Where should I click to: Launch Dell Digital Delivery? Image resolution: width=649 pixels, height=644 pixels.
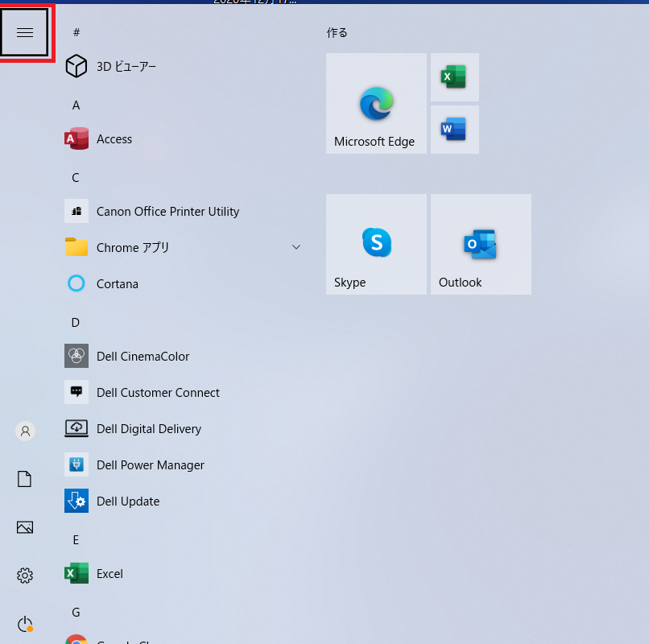(148, 429)
